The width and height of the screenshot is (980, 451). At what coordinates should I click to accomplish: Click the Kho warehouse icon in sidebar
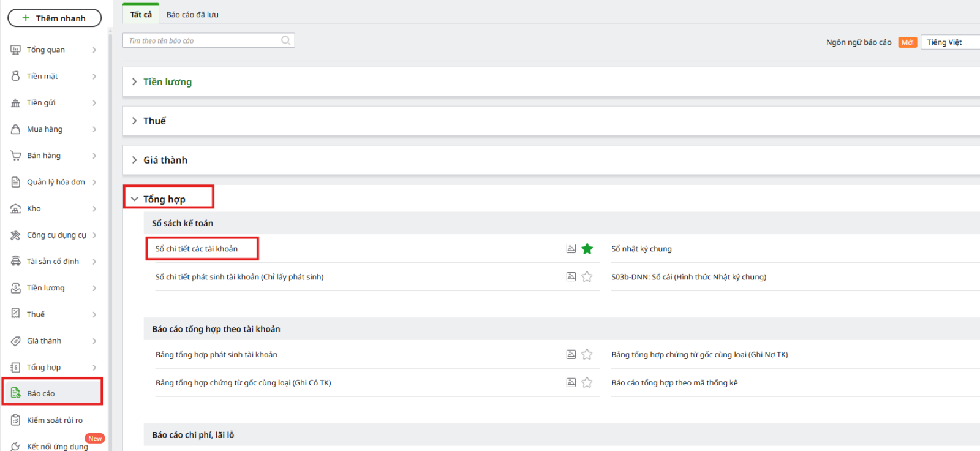coord(16,209)
